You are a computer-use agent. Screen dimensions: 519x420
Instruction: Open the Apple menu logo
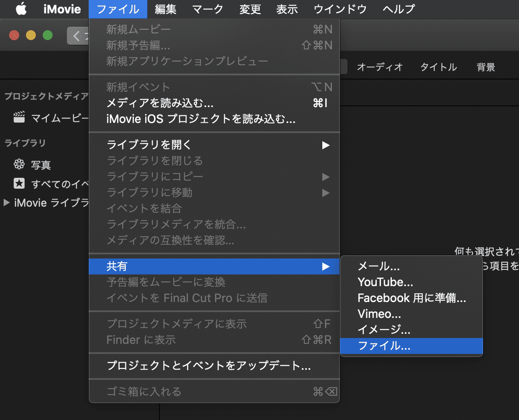point(21,9)
